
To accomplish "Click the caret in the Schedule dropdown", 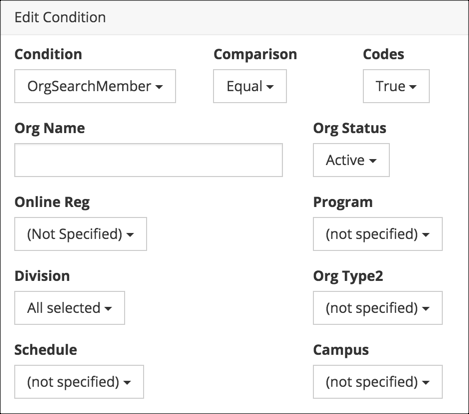I will (127, 383).
